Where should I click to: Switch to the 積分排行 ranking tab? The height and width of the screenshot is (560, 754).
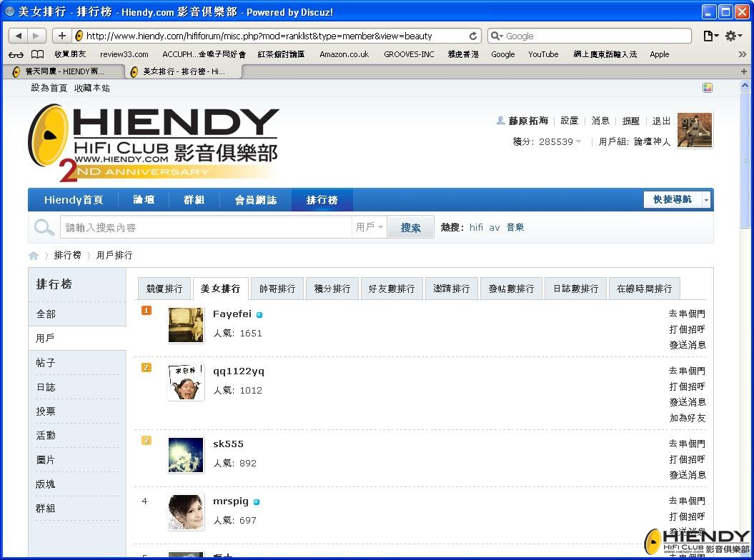click(332, 288)
